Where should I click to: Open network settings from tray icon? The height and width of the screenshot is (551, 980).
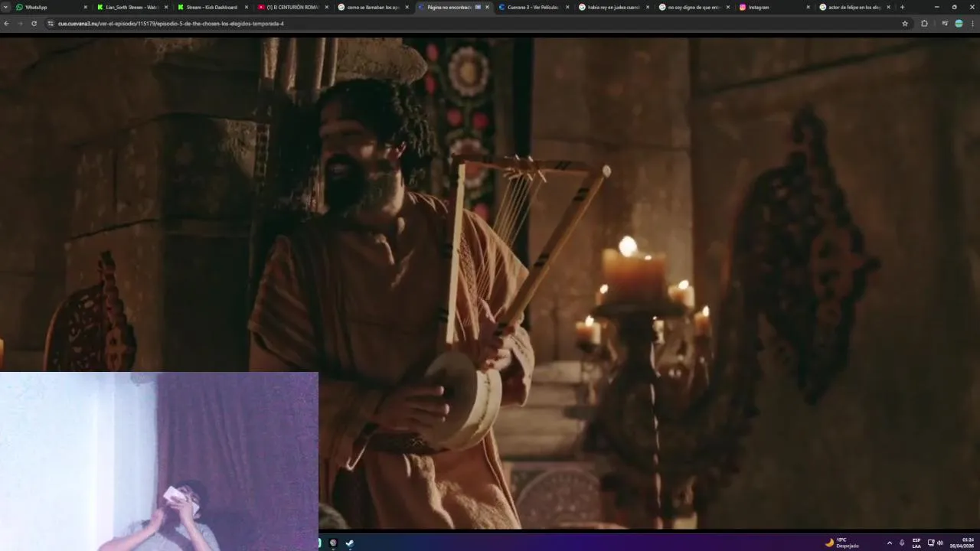coord(931,543)
